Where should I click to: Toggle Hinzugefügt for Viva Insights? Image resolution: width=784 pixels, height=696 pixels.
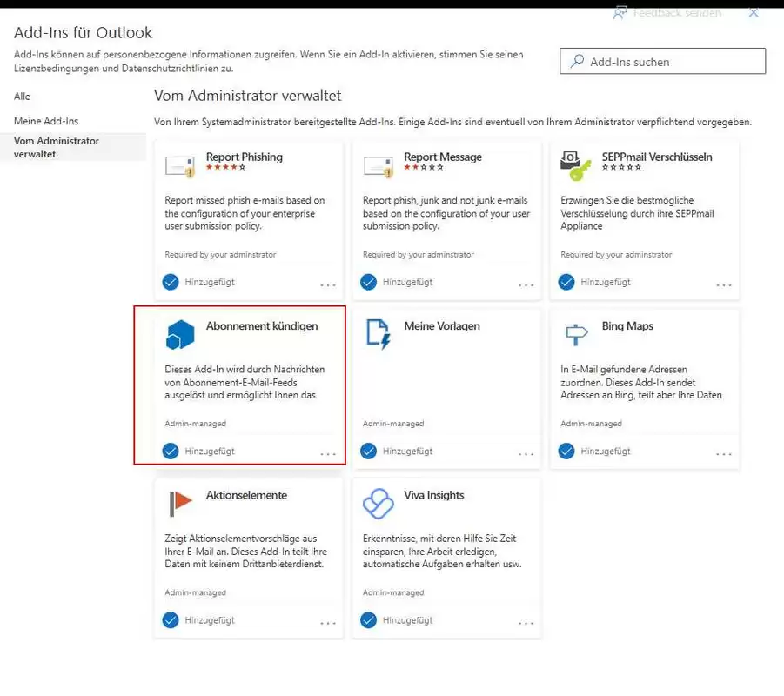tap(368, 620)
